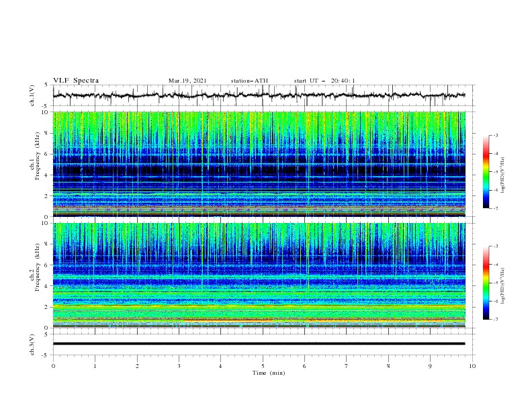Click the "5" tick of ch.1(V) axis
This screenshot has width=532, height=411.
(x=47, y=85)
